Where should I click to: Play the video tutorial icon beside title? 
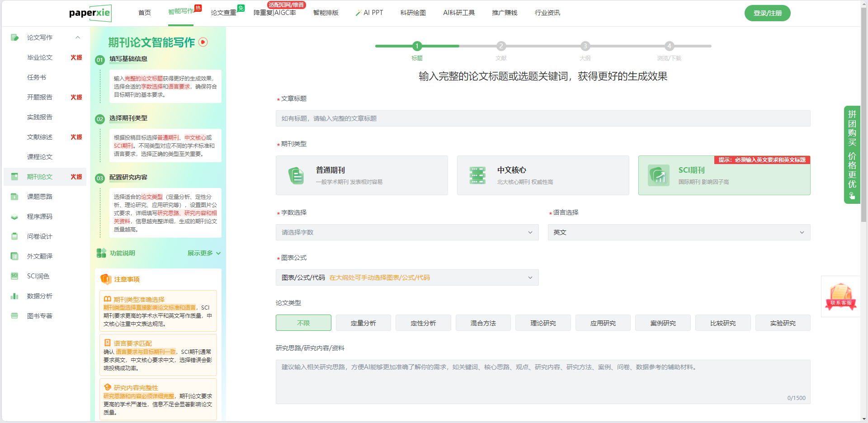tap(203, 42)
